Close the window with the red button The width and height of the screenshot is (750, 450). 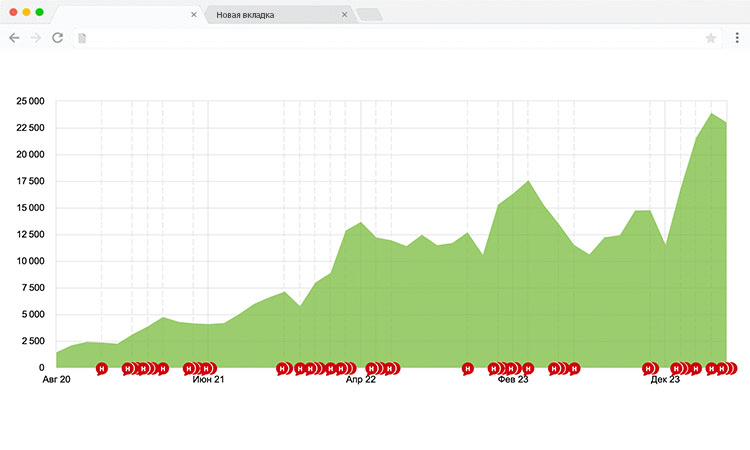coord(11,12)
